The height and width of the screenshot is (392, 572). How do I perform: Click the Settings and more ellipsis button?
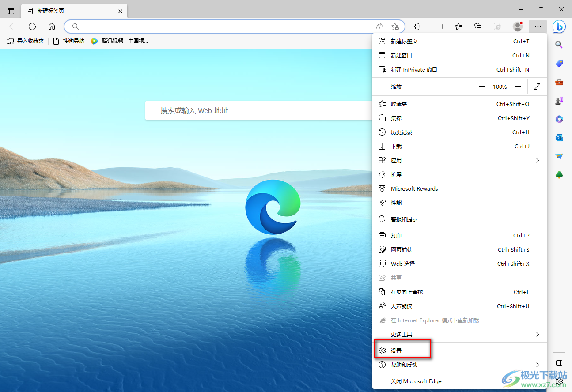coord(538,26)
